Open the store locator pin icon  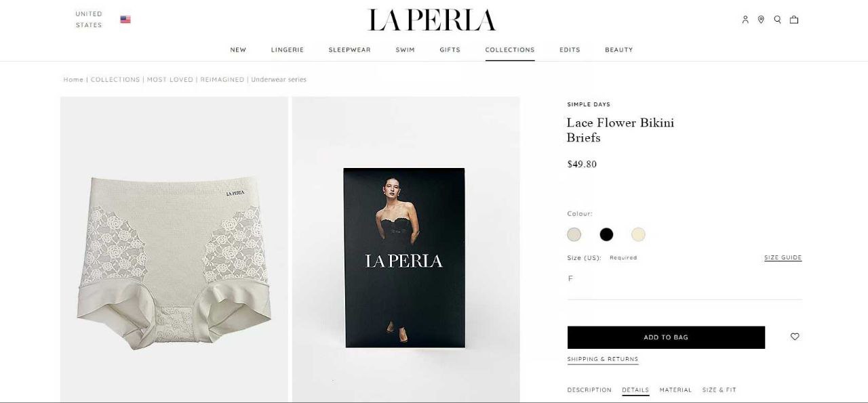pyautogui.click(x=761, y=20)
